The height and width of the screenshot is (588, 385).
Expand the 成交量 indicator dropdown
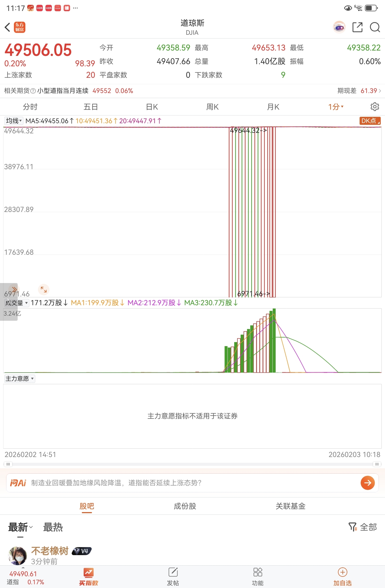[x=17, y=303]
